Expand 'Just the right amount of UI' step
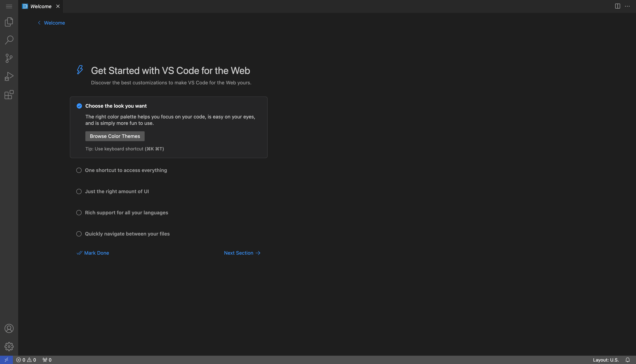636x364 pixels. point(117,191)
